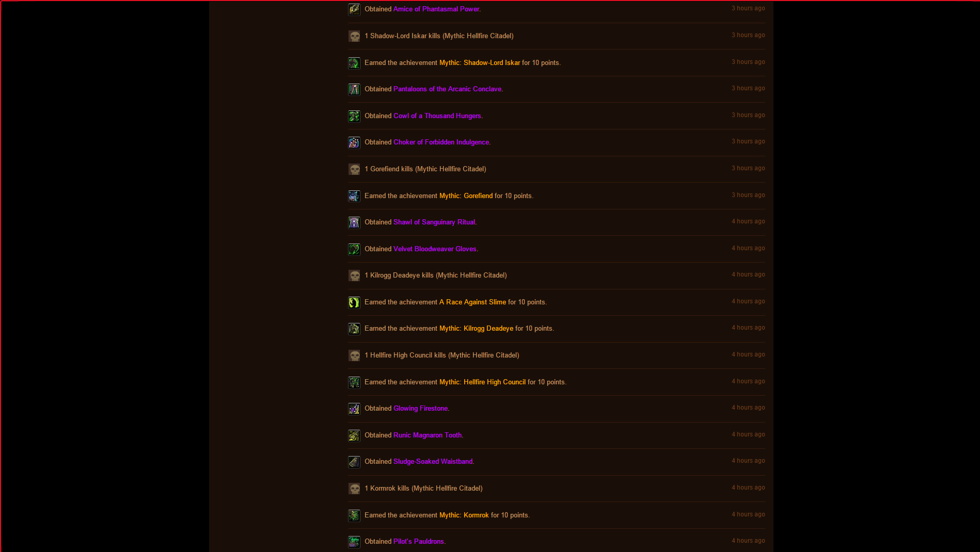Click the timestamp on the Pilot's Pauldrons row
980x552 pixels.
[748, 541]
